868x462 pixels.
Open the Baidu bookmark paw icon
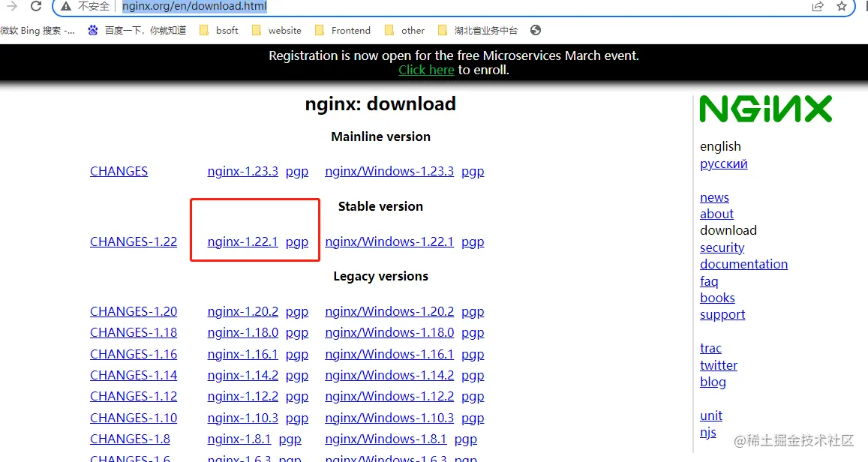[93, 31]
